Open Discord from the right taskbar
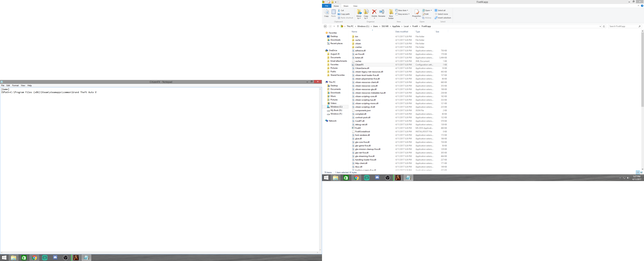 click(377, 178)
